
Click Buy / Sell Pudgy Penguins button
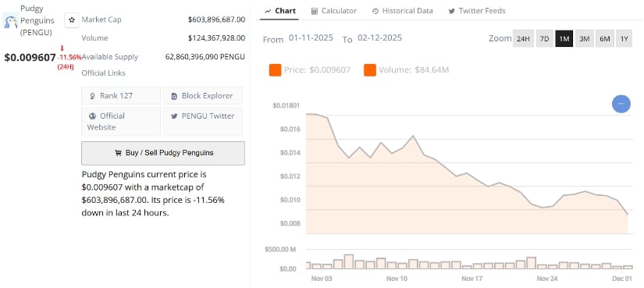tap(163, 153)
